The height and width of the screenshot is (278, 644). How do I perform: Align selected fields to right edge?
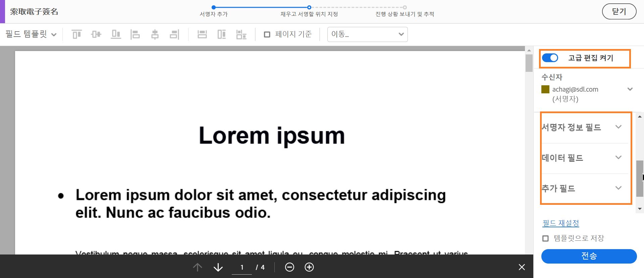point(174,34)
